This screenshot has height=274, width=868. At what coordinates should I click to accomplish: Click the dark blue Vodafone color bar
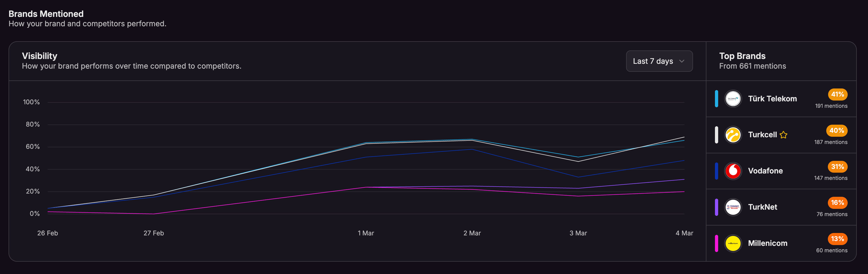pos(716,171)
